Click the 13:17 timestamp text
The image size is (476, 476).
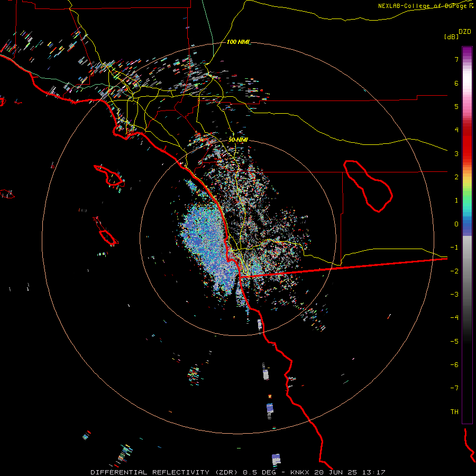375,472
